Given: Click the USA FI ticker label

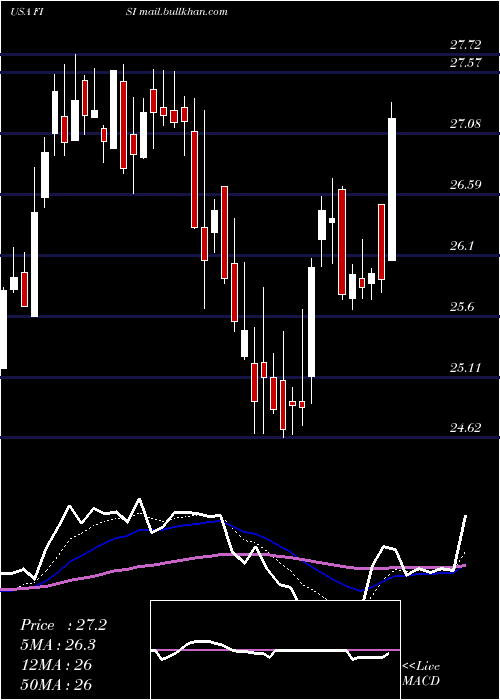Looking at the screenshot, I should [x=26, y=11].
